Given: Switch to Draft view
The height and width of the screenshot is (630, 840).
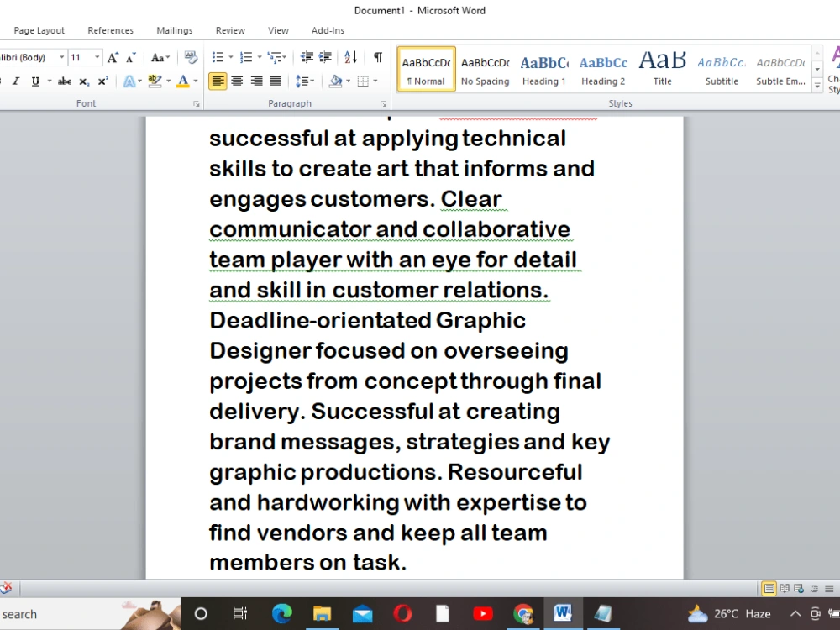Looking at the screenshot, I should pos(829,588).
